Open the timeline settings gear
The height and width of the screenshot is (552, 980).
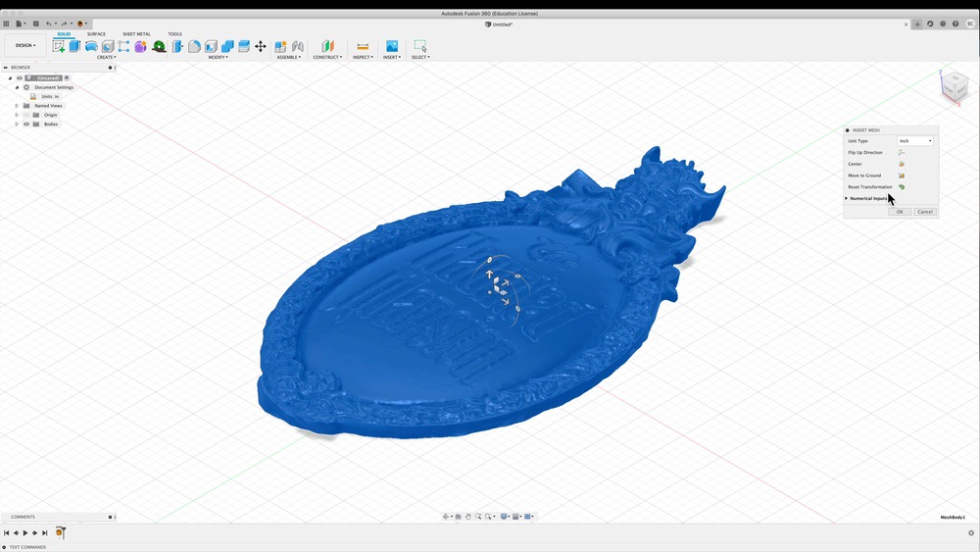[971, 533]
